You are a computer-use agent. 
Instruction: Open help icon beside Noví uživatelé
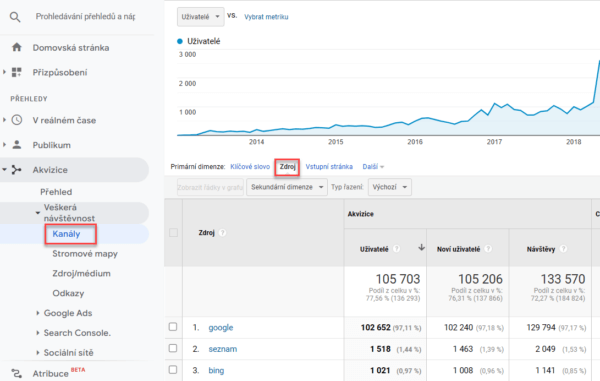(488, 249)
